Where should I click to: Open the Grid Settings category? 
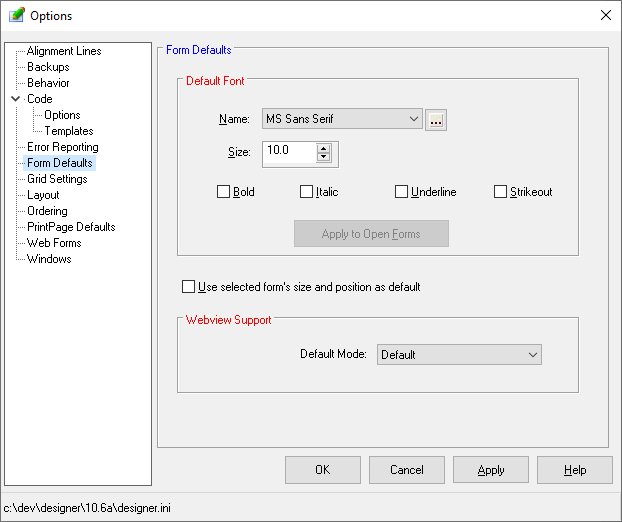[x=57, y=179]
